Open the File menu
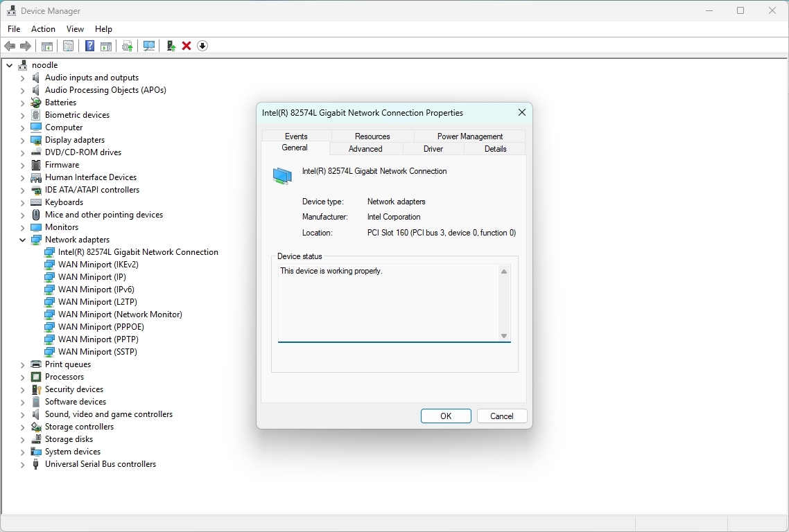This screenshot has width=789, height=532. click(14, 29)
